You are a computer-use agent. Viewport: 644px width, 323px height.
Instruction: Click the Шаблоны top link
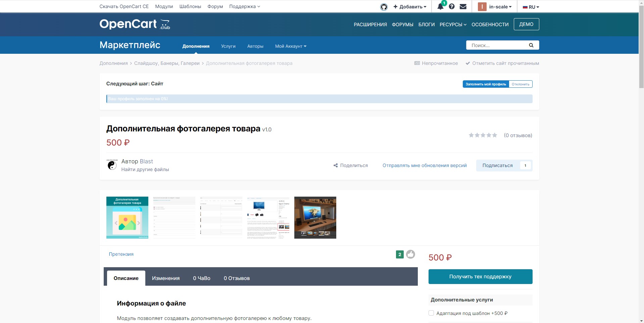pyautogui.click(x=190, y=6)
